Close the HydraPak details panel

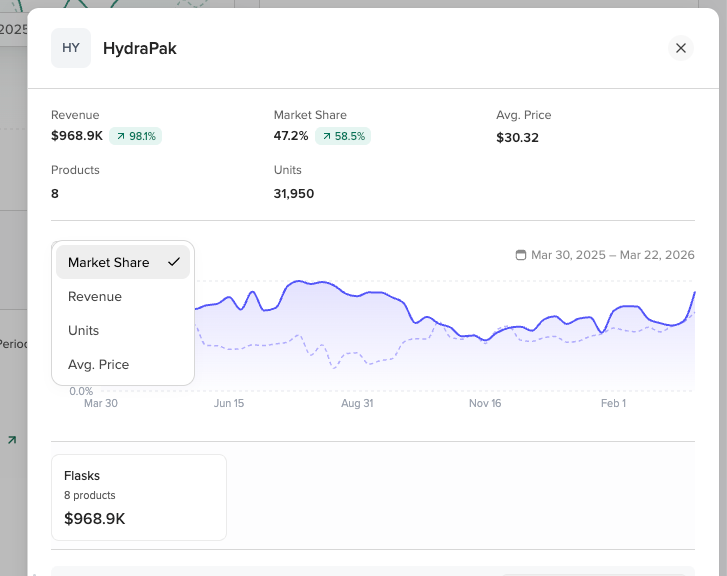(x=681, y=48)
